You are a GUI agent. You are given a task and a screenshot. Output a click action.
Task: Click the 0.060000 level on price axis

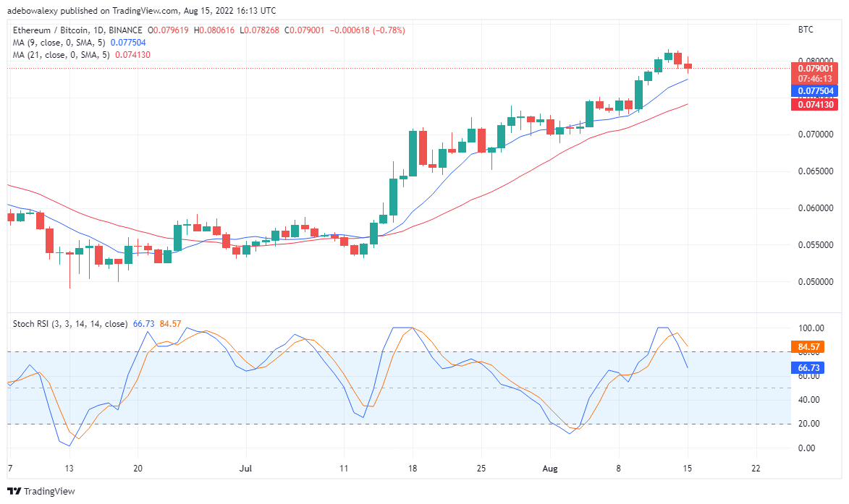tap(816, 208)
